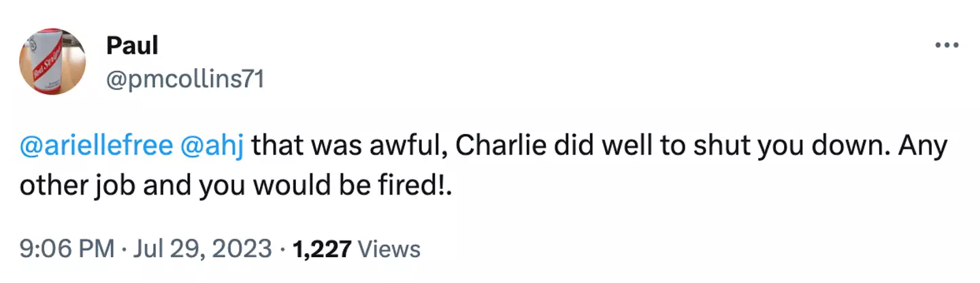Open the Red Stripe can avatar image

[52, 62]
